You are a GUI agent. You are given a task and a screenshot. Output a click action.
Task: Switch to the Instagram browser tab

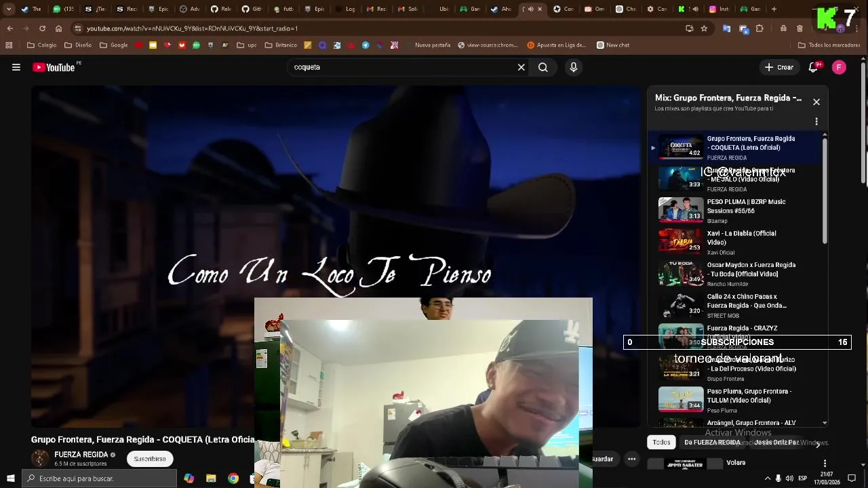tap(719, 9)
